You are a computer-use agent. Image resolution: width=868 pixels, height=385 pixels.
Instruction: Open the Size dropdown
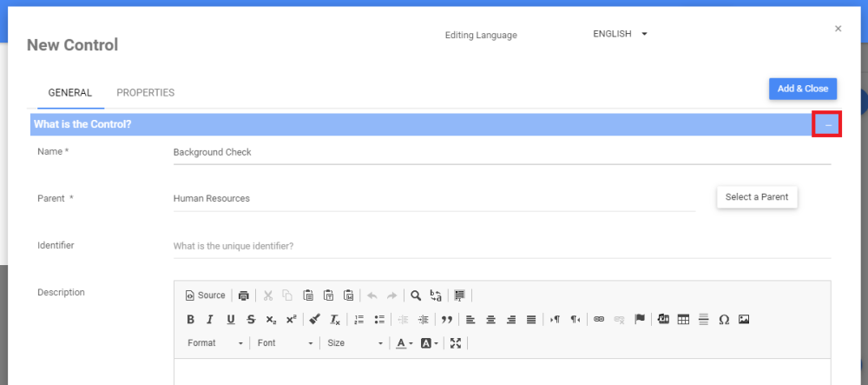(355, 343)
